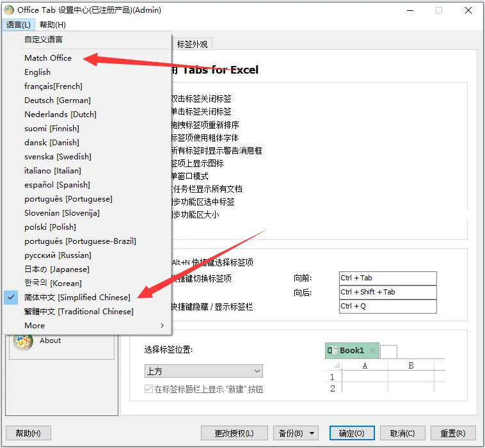Switch to the 标签外观 tab
The width and height of the screenshot is (485, 448).
coord(192,44)
